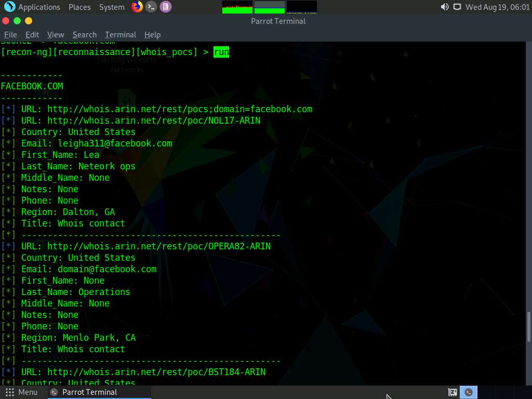Click the terminal vertical scrollbar handle
Image resolution: width=532 pixels, height=399 pixels.
[x=528, y=327]
